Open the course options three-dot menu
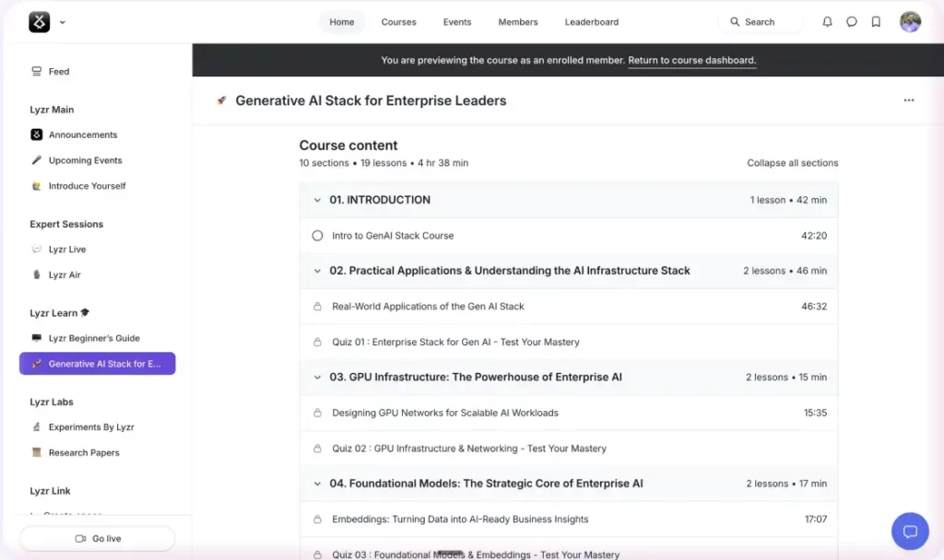944x560 pixels. [x=908, y=100]
